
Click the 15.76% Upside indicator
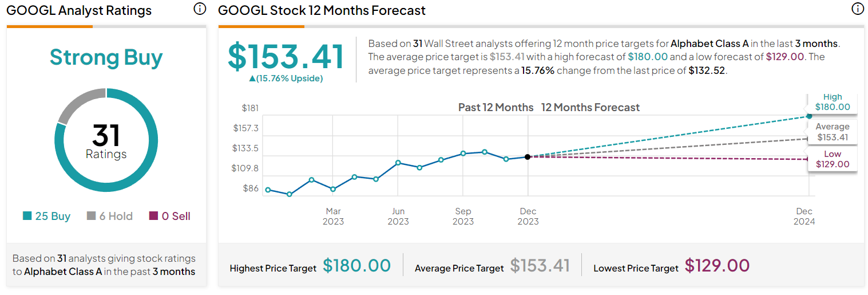click(286, 78)
